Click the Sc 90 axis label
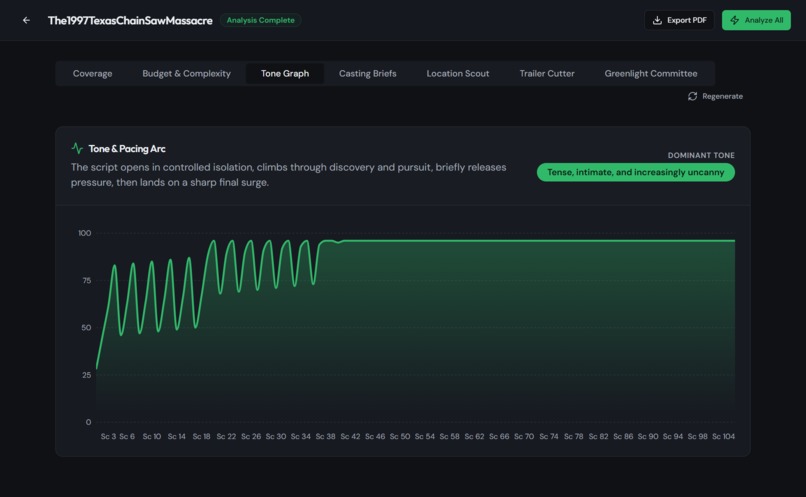 point(648,436)
